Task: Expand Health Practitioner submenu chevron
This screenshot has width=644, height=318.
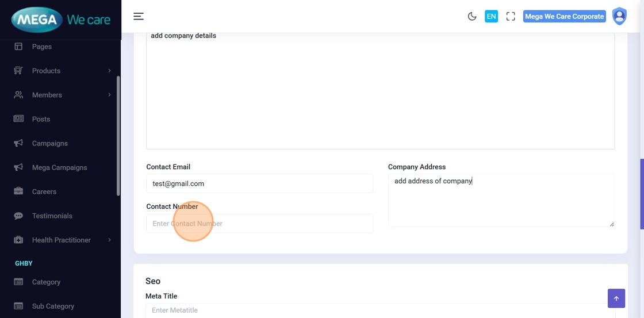Action: tap(109, 240)
